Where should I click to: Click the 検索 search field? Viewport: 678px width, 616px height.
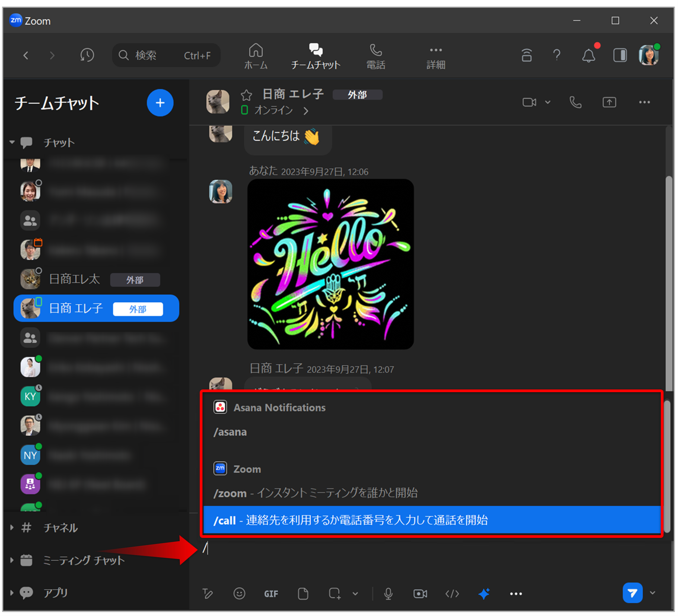click(166, 55)
